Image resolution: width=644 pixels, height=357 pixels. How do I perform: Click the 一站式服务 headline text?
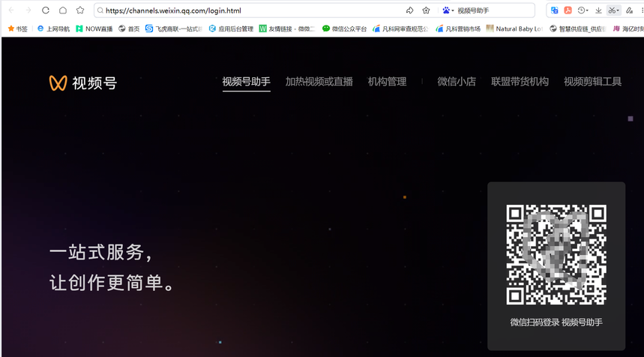101,252
